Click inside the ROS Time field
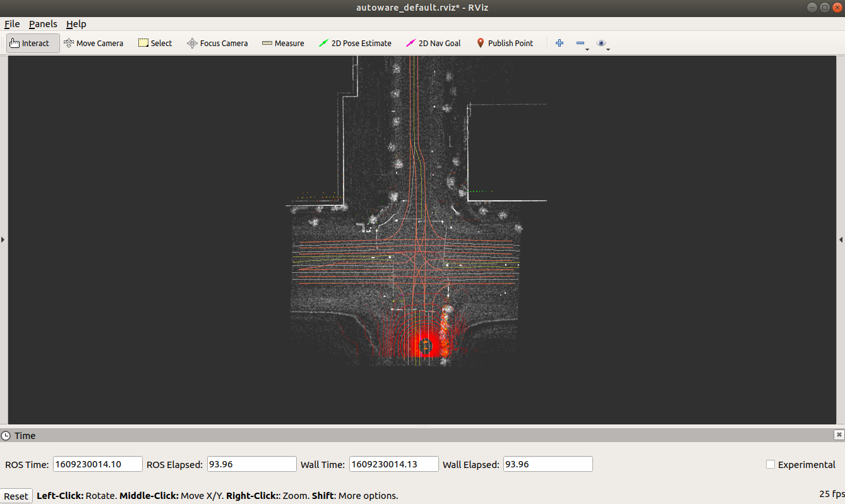Screen dimensions: 845x504 [x=97, y=464]
